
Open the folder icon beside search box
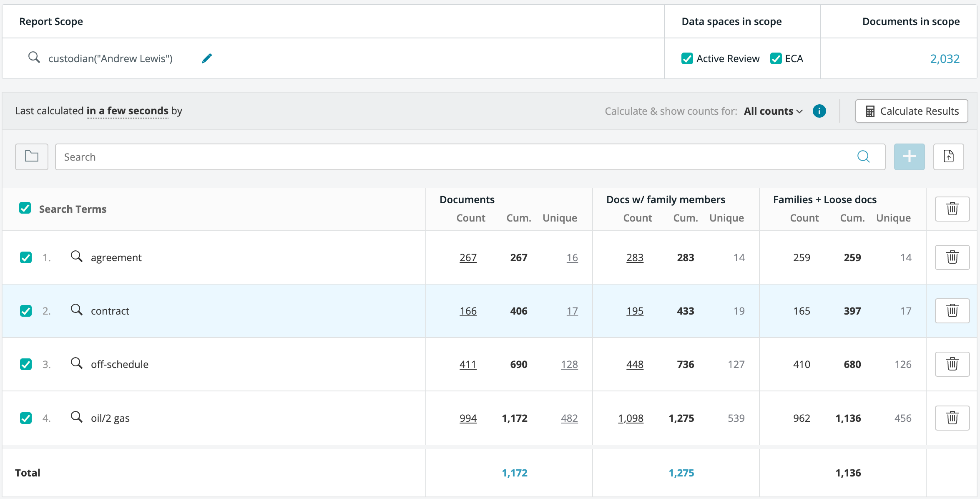click(x=32, y=157)
